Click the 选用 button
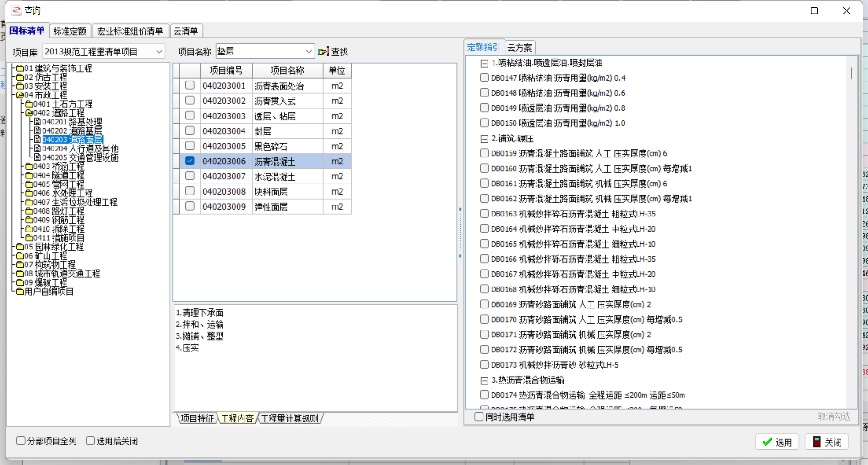 click(777, 442)
